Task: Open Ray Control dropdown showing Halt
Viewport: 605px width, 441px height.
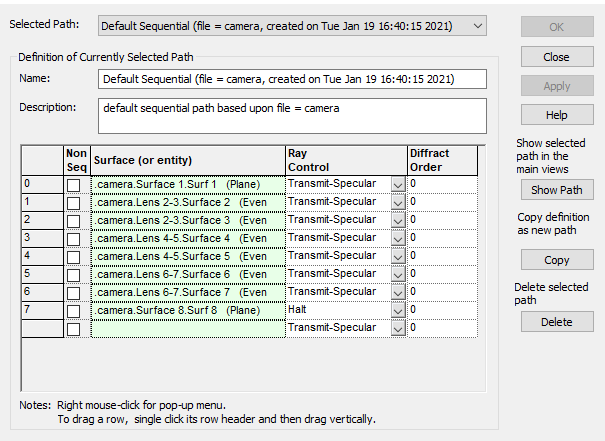Action: coord(398,310)
